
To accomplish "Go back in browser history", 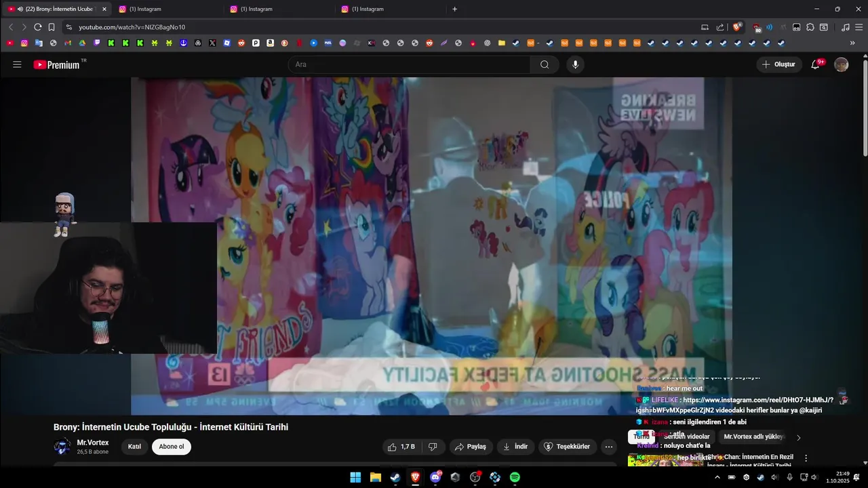I will [11, 27].
